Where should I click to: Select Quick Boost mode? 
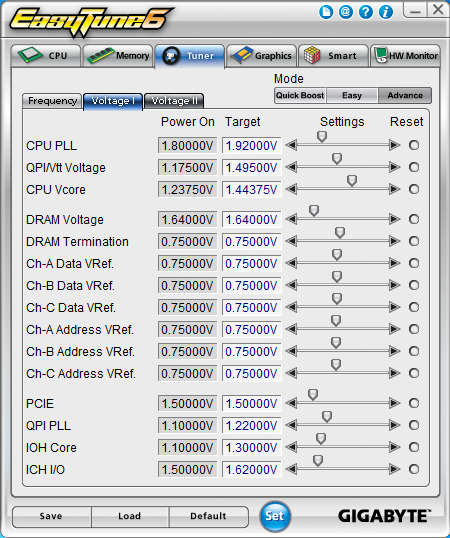click(x=300, y=95)
